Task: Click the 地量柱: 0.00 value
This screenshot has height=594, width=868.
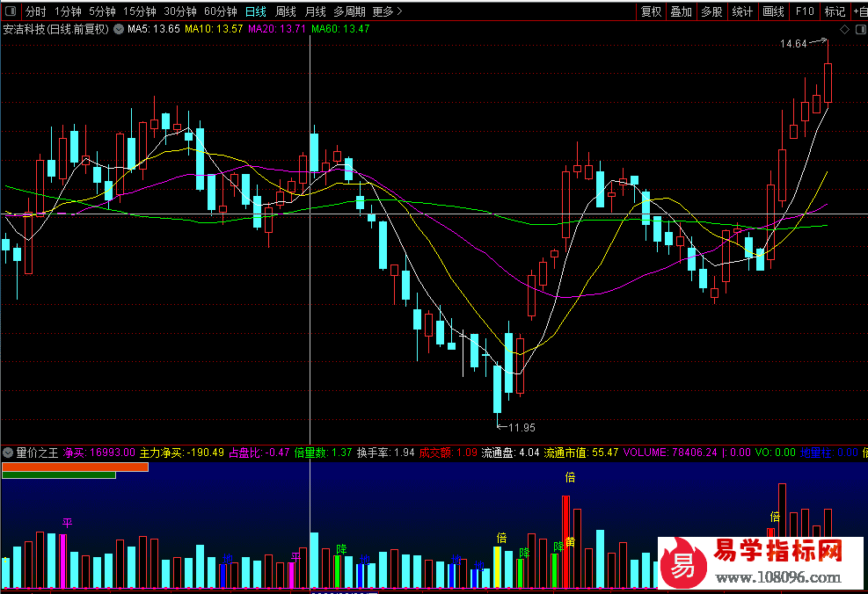Action: click(829, 453)
